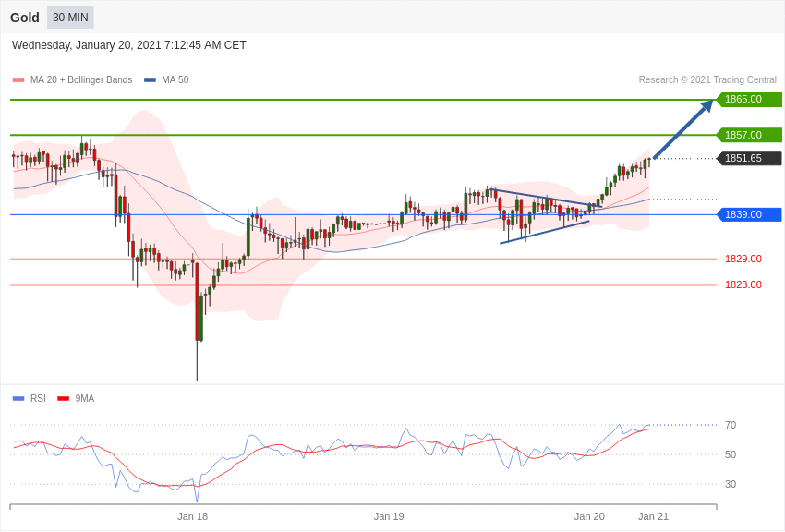
Task: Click the Gold instrument title
Action: click(25, 18)
